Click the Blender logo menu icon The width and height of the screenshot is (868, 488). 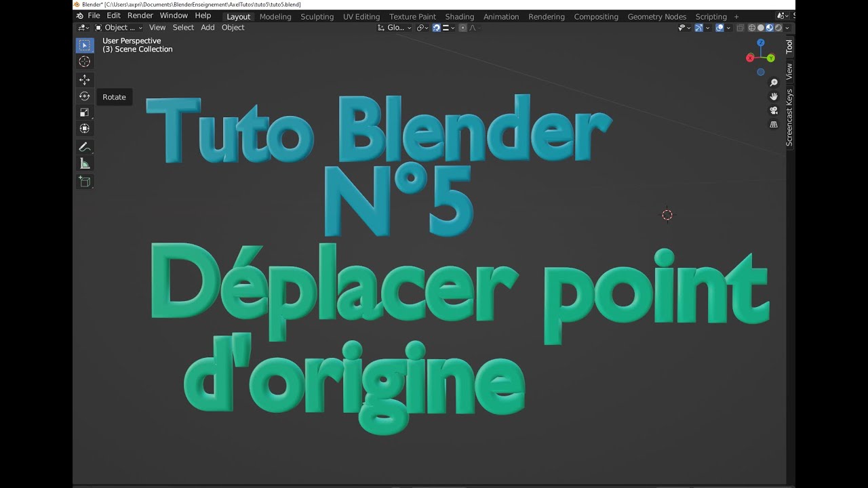(80, 16)
